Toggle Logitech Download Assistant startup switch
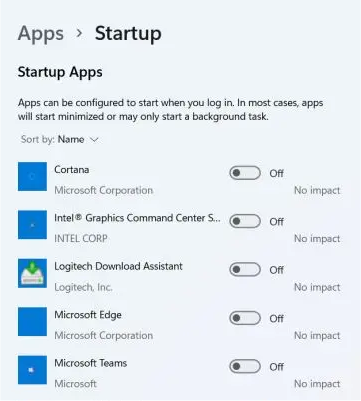Viewport: 361px width, 401px height. coord(245,270)
